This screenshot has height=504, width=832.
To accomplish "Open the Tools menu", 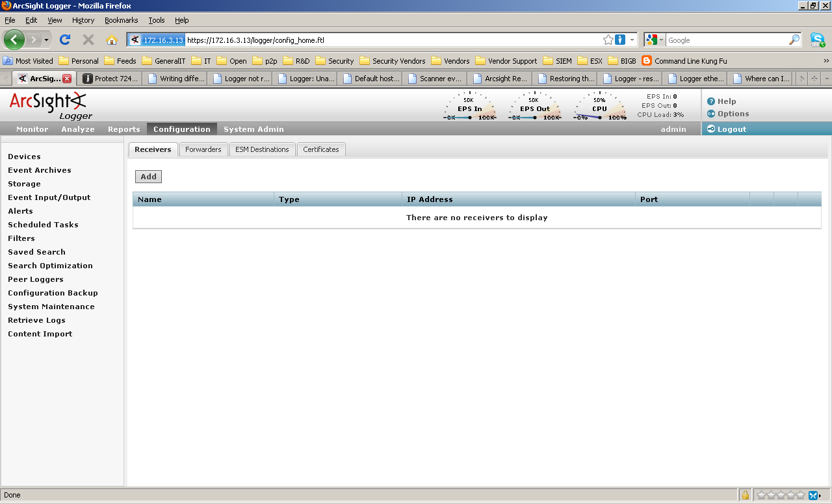I will (157, 20).
